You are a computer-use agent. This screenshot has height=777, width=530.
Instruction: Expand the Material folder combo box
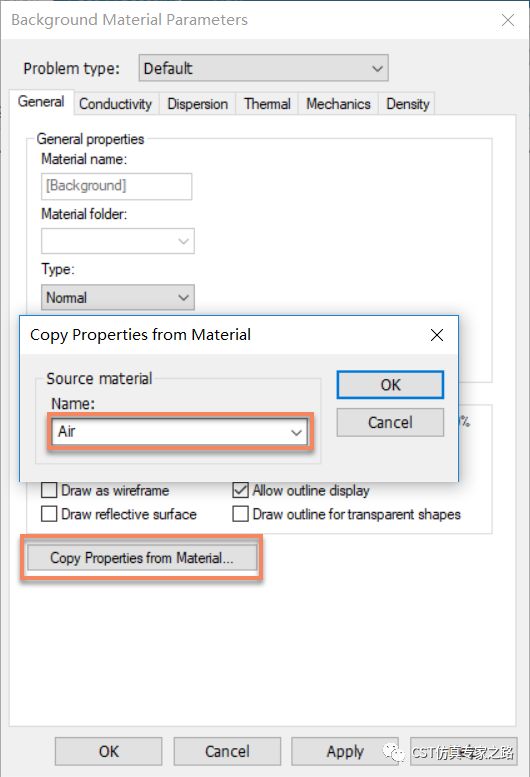tap(118, 241)
